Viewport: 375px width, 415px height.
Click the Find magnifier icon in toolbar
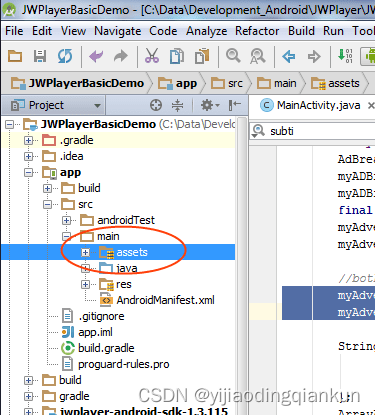[233, 56]
